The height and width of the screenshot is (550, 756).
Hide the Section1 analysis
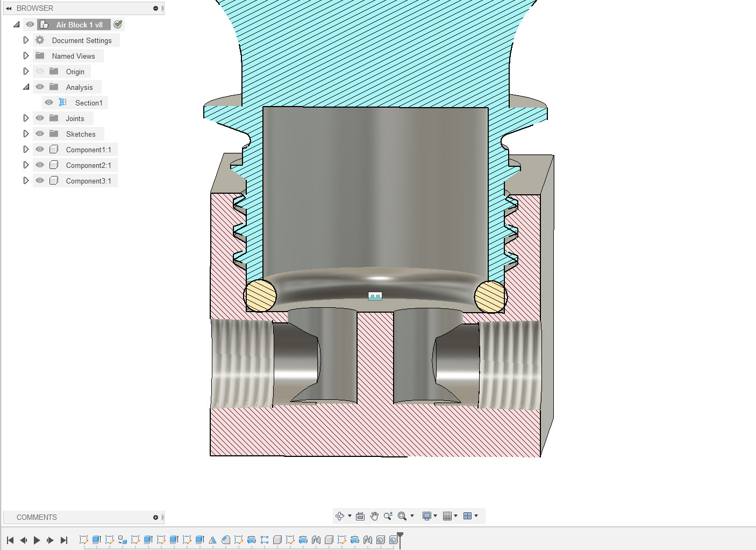pyautogui.click(x=49, y=102)
